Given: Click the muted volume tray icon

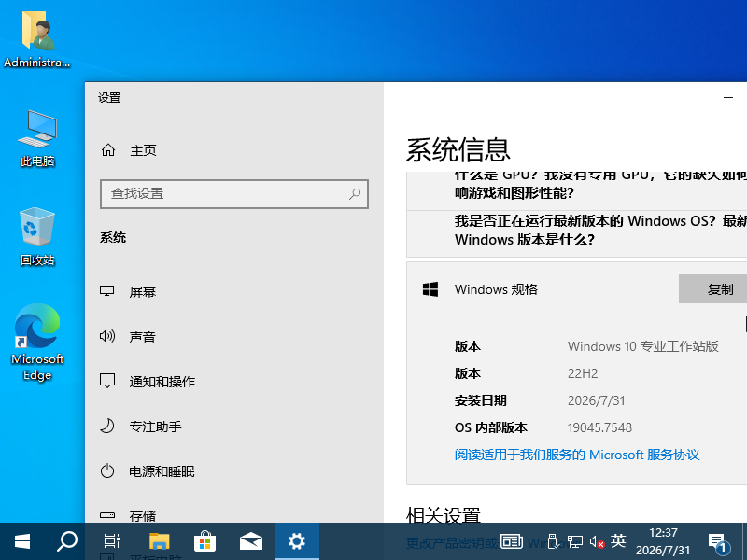Looking at the screenshot, I should pyautogui.click(x=597, y=542).
